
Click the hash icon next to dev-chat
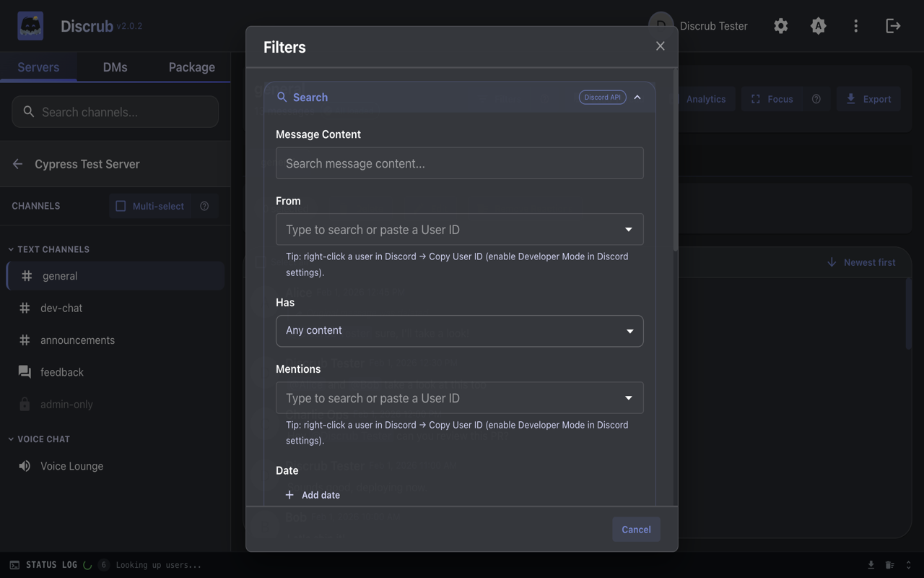pos(25,308)
